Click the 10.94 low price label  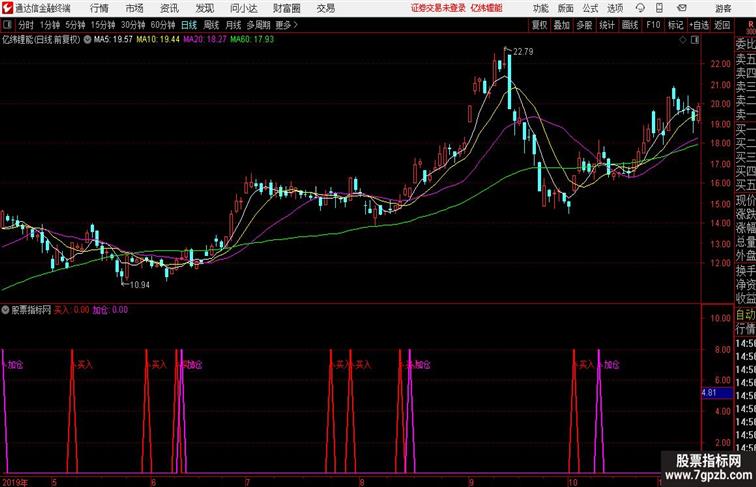(x=139, y=285)
